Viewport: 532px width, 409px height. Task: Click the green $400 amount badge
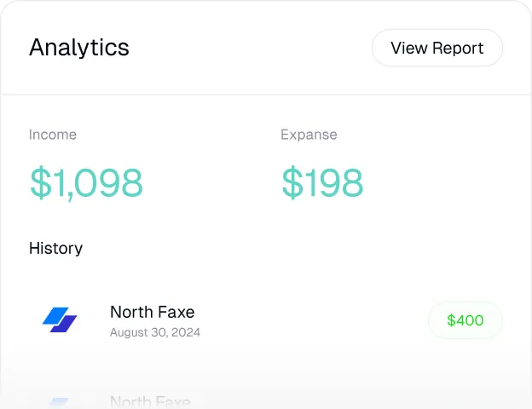coord(465,320)
